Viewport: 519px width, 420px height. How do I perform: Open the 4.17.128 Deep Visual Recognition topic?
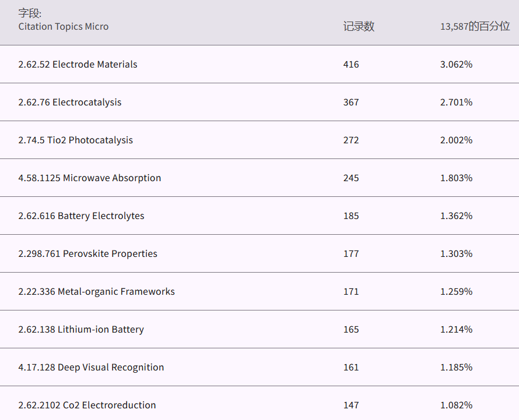(91, 367)
